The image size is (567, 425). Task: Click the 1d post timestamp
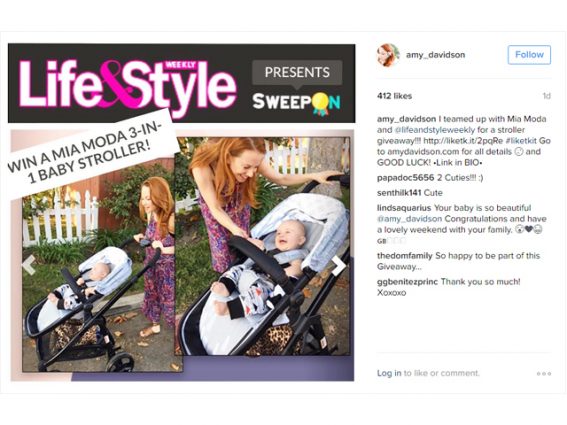point(546,96)
